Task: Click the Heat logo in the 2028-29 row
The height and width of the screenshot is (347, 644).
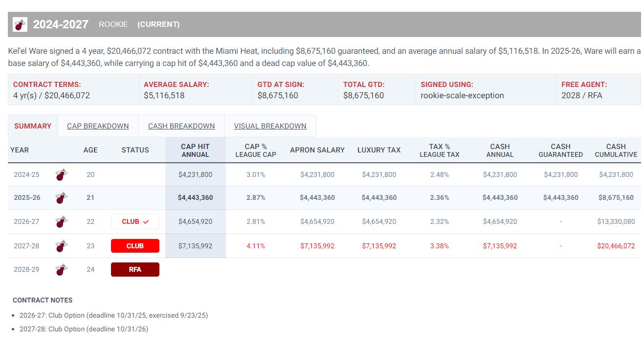Action: (61, 269)
